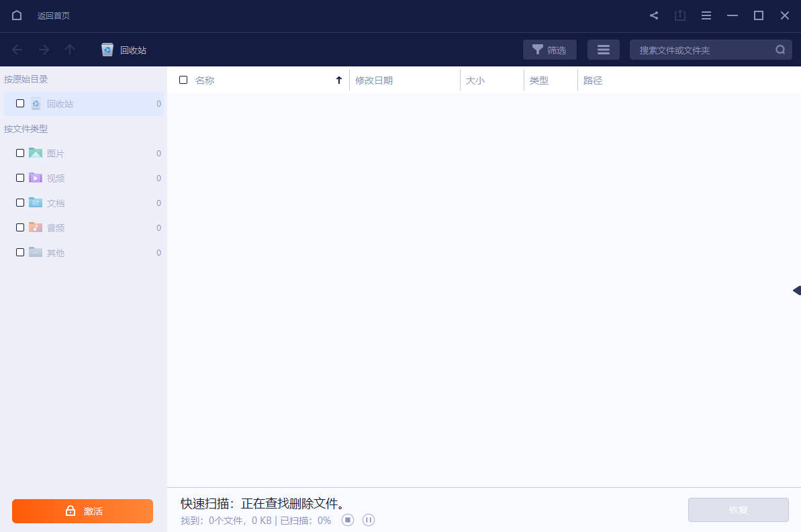Check the 视频 checkbox

coord(20,178)
